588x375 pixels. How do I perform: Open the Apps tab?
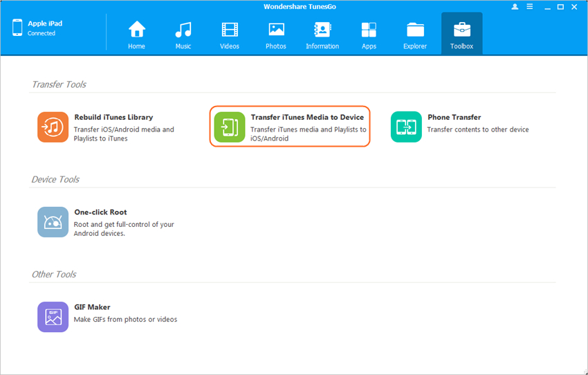tap(369, 35)
